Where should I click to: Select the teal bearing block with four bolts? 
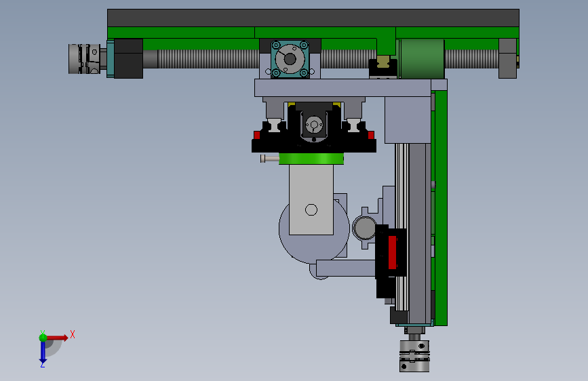[290, 59]
